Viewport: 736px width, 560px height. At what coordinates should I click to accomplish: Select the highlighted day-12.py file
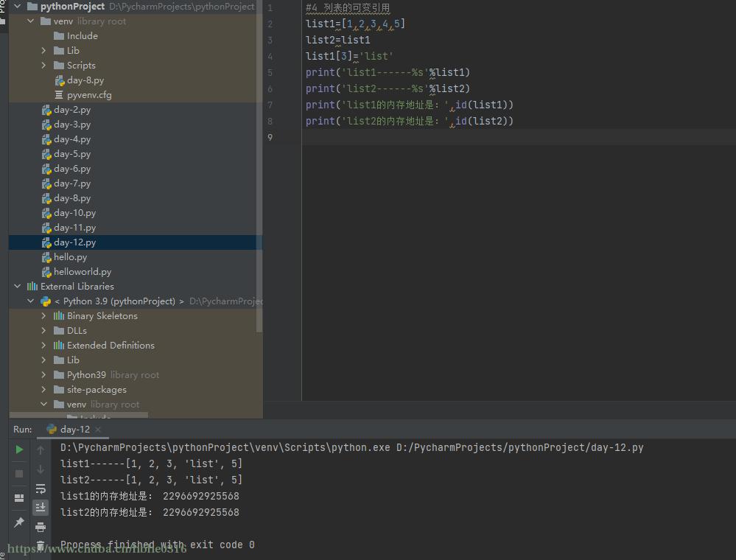click(x=74, y=242)
